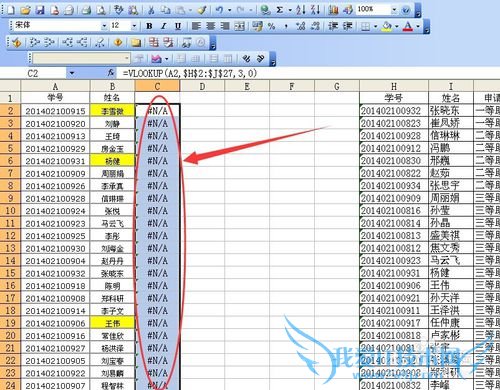Increase indent of cell text
This screenshot has width=500, height=390.
tap(348, 26)
